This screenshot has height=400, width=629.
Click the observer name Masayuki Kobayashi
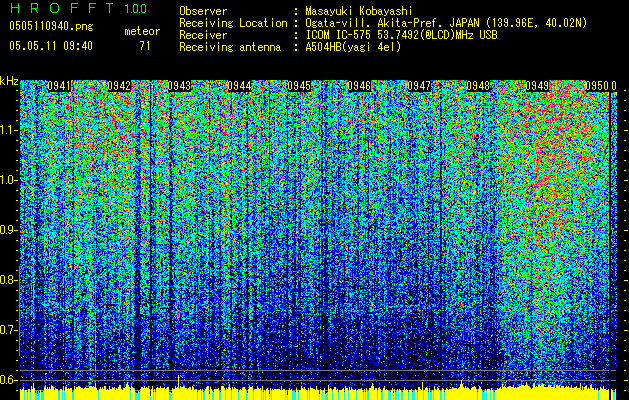pyautogui.click(x=359, y=11)
